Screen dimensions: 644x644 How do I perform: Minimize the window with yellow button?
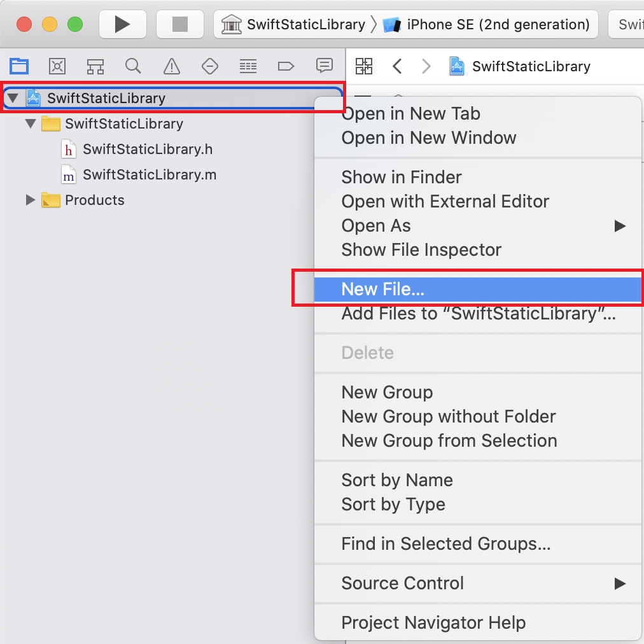50,24
